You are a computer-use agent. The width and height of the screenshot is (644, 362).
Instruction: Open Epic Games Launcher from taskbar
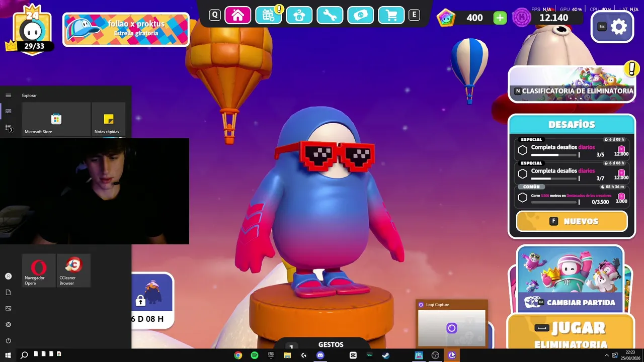(x=271, y=355)
